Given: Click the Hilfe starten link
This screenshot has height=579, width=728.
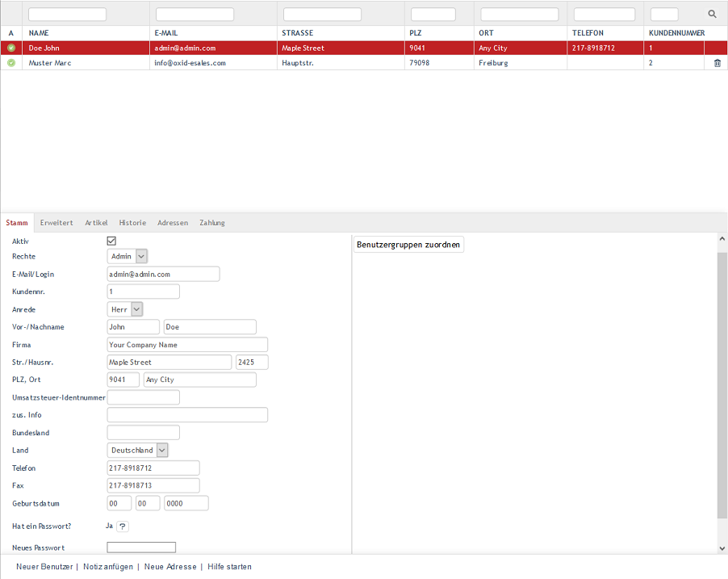Looking at the screenshot, I should [229, 567].
